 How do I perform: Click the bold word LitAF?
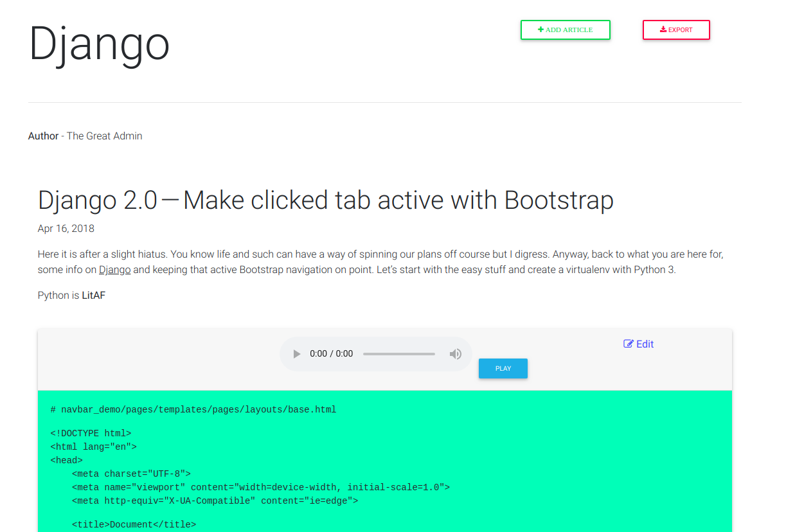click(x=94, y=296)
